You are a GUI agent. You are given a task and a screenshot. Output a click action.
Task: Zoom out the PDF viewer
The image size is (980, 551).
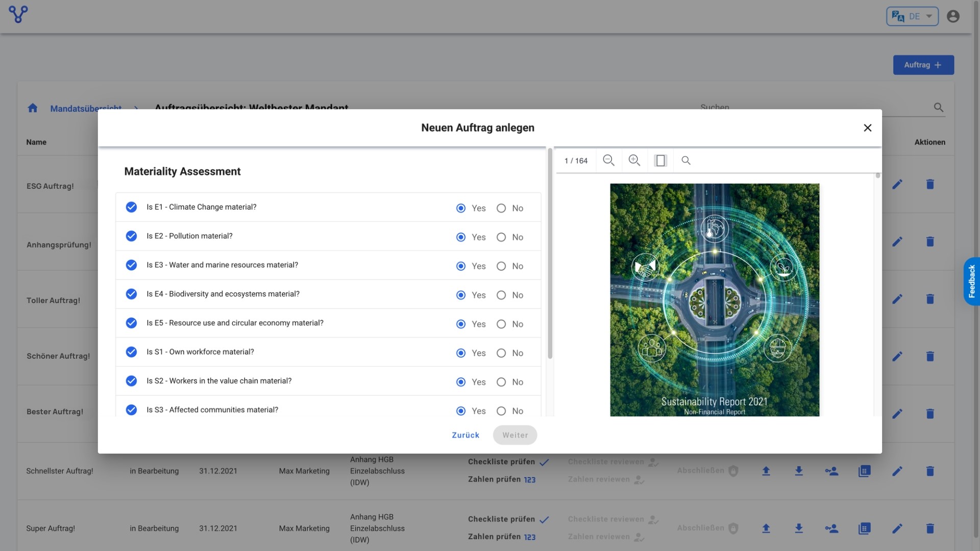(608, 160)
